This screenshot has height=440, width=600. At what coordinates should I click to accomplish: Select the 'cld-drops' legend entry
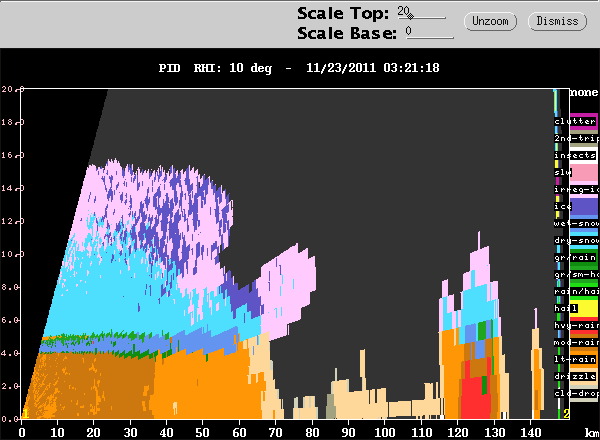(577, 393)
